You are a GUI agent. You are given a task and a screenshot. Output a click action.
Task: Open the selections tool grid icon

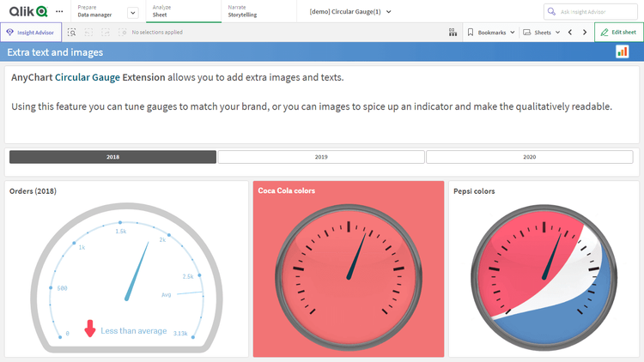point(453,32)
